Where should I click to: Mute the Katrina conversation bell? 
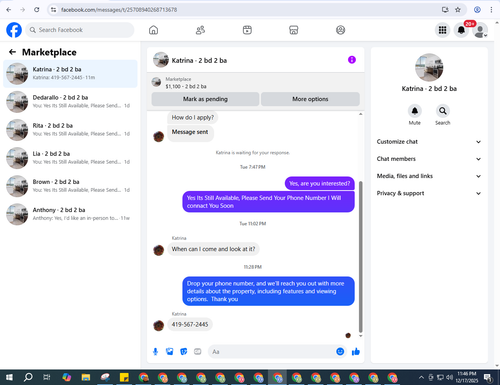(x=415, y=111)
